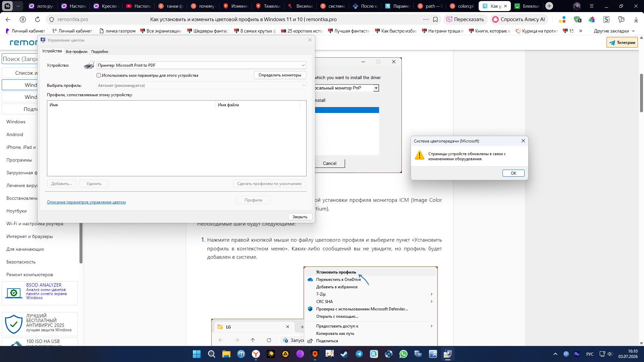Click the page vertical scrollbar thumb

(x=641, y=93)
